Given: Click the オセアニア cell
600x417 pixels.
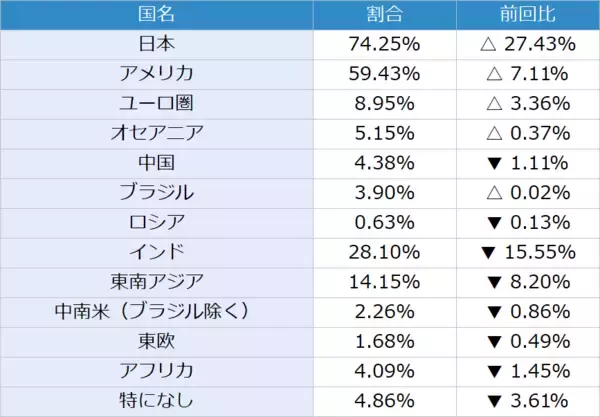Looking at the screenshot, I should point(157,132).
